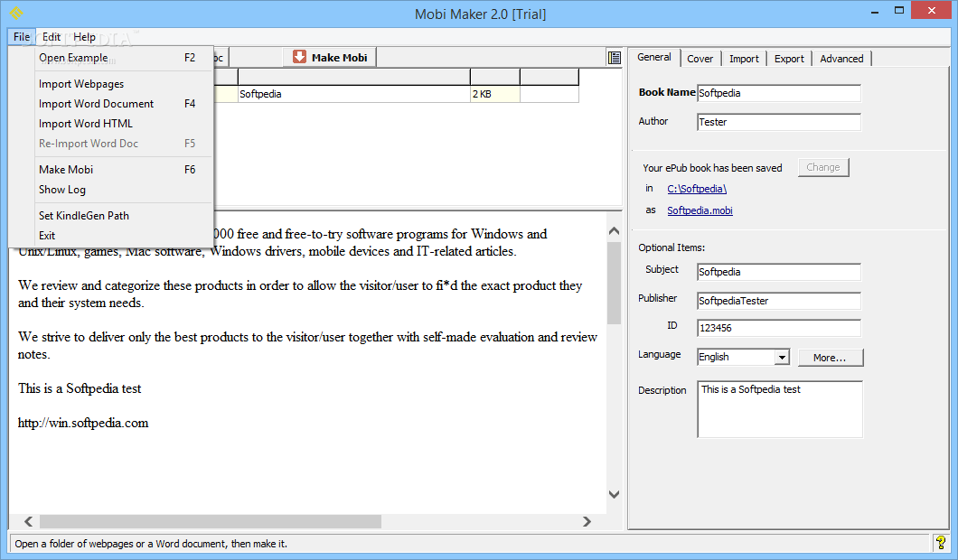Toggle the panel layout icon
The image size is (958, 560).
pyautogui.click(x=614, y=58)
